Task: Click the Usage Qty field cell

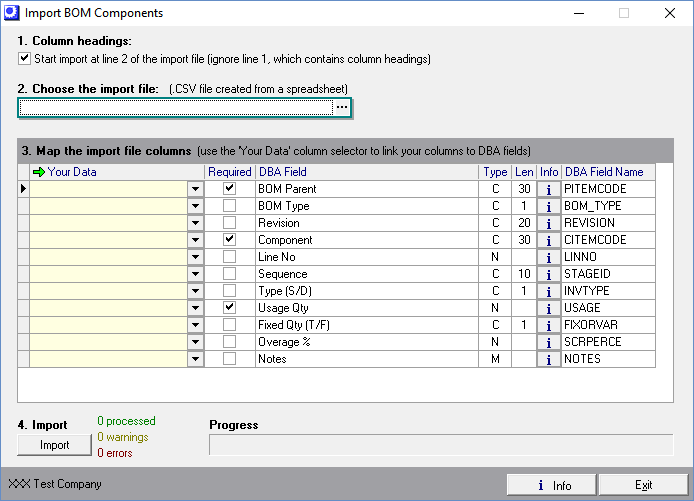Action: [367, 308]
